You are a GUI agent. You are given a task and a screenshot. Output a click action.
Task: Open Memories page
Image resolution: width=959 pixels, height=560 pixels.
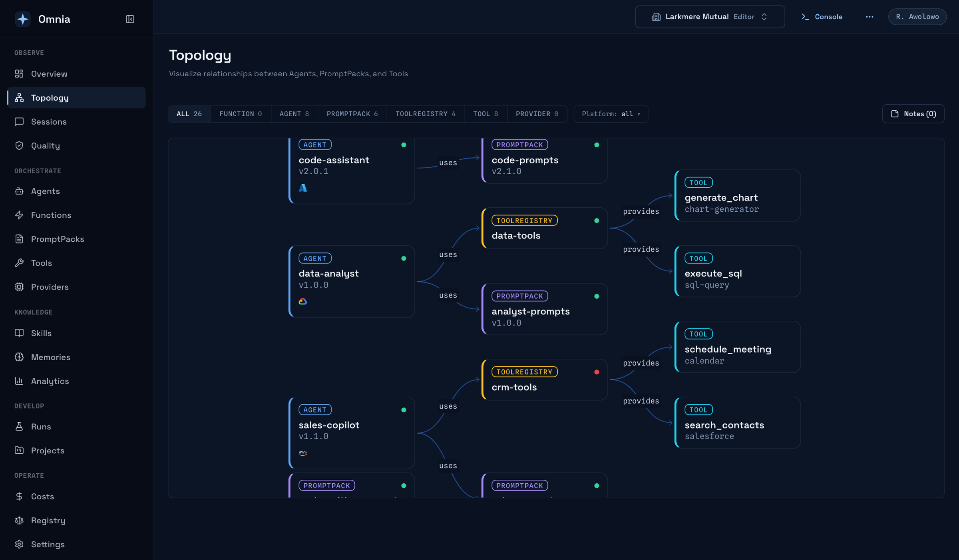76,357
